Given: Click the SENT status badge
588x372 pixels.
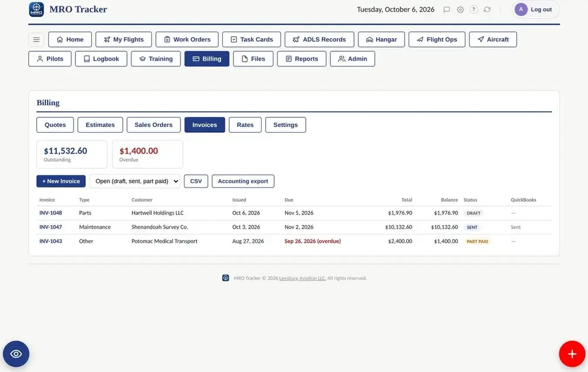Looking at the screenshot, I should (x=472, y=227).
